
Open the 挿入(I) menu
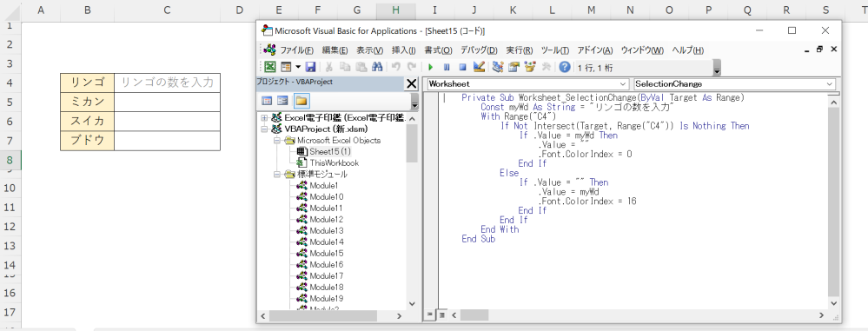(x=403, y=50)
